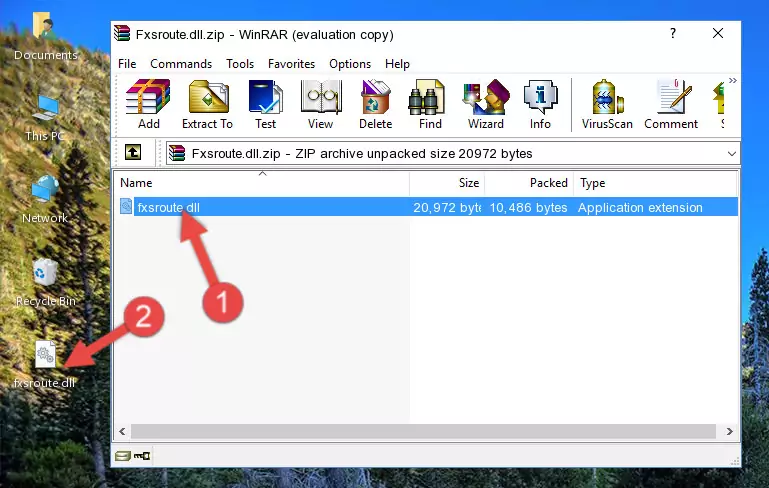Expand hidden toolbar items chevron
Screen dimensions: 769x488
(x=733, y=80)
